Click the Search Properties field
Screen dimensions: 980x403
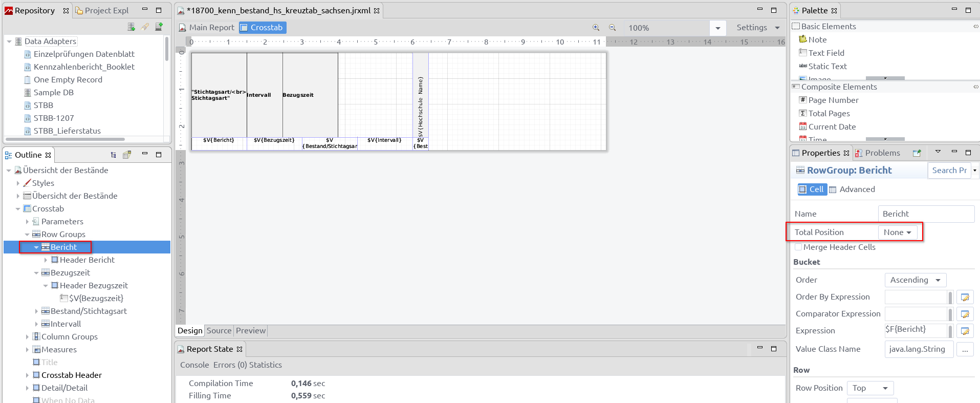pos(949,171)
